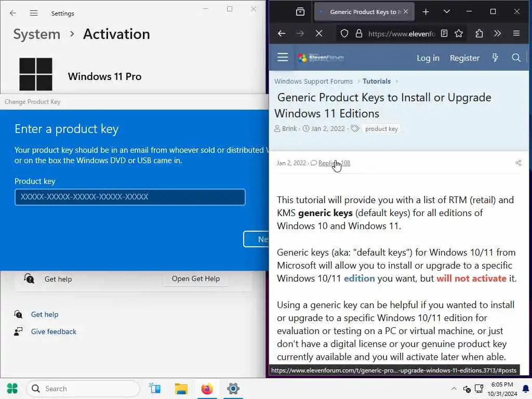Open a new Firefox tab

click(x=426, y=12)
